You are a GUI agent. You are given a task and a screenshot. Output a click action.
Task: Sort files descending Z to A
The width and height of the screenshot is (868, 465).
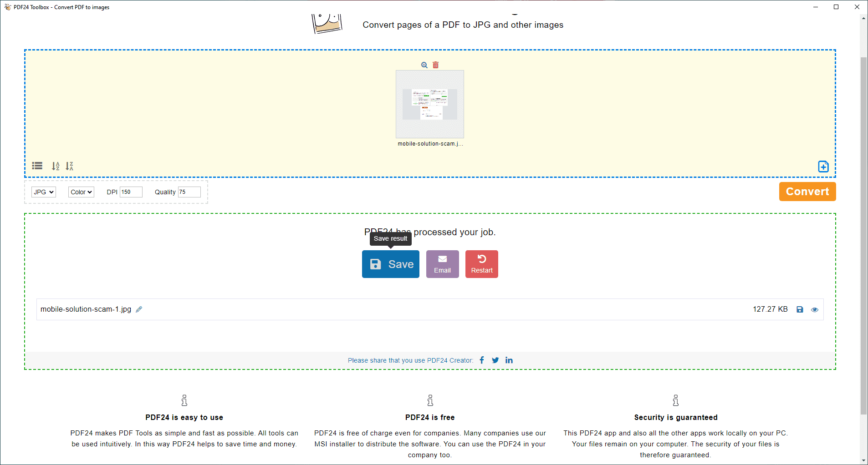69,166
